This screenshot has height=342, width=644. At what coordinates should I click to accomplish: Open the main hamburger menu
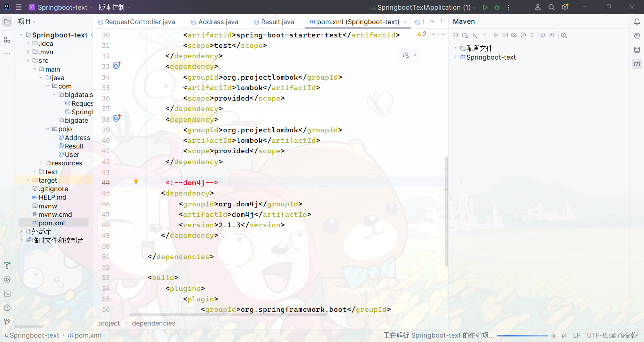pos(19,7)
